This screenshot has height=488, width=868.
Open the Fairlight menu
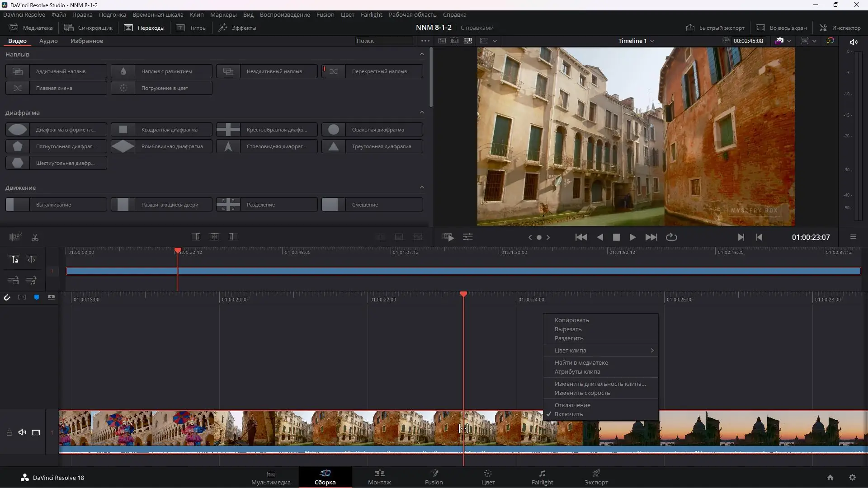371,14
